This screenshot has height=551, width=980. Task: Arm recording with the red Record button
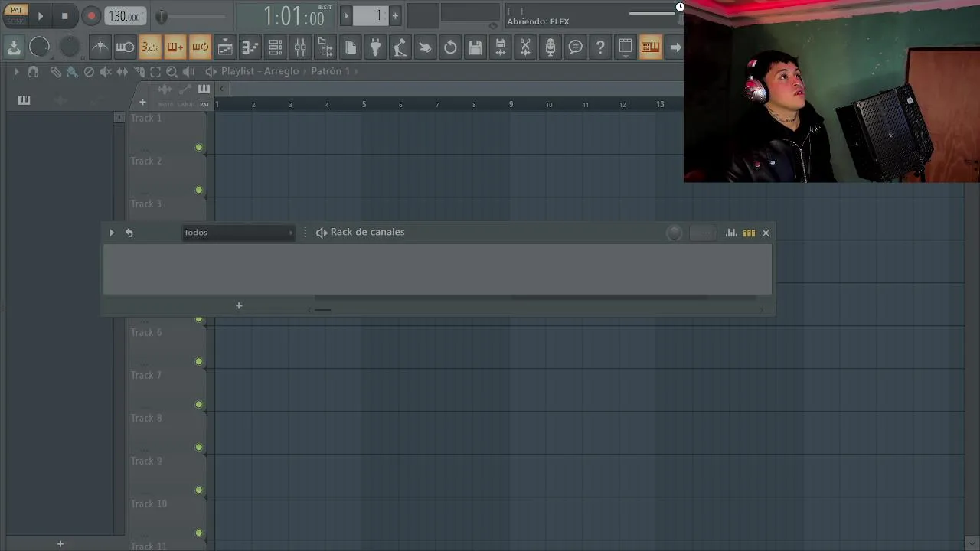[91, 16]
